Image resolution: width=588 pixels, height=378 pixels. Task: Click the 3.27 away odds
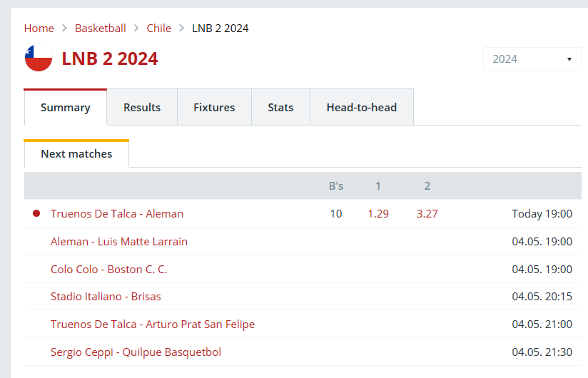click(x=427, y=213)
